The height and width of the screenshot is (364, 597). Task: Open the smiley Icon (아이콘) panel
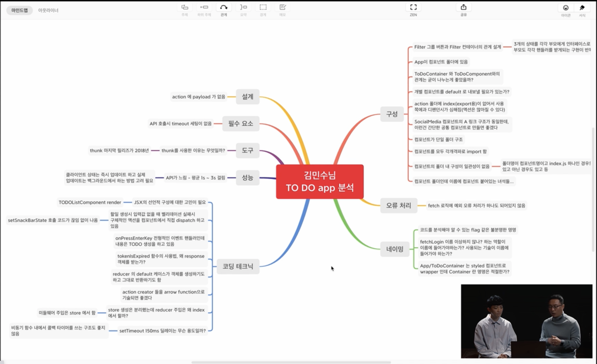[566, 8]
